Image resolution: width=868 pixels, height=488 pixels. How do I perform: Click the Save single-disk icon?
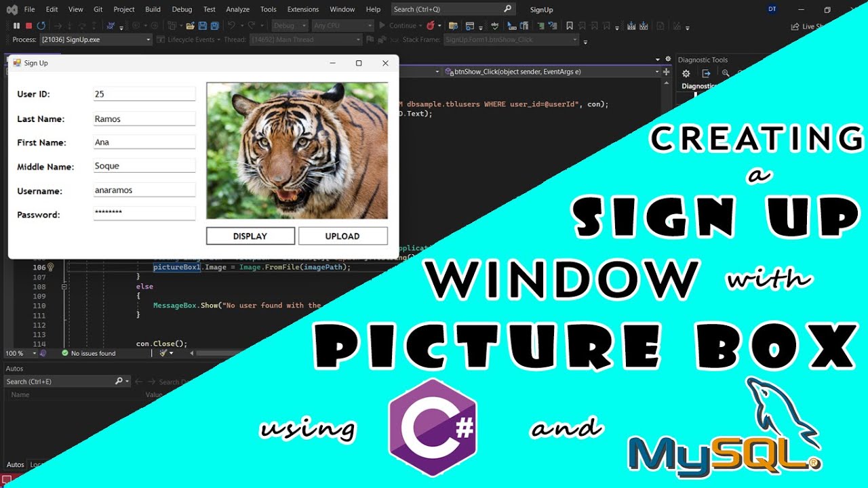click(203, 26)
